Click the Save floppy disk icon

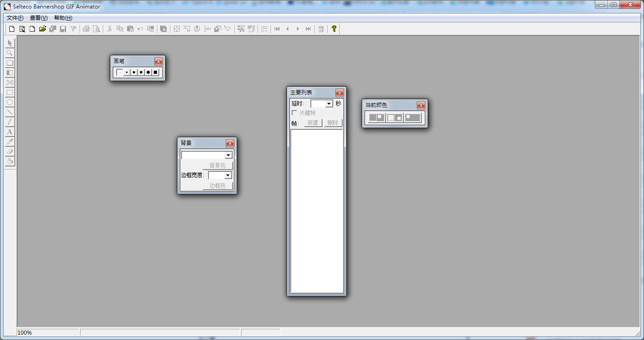click(63, 29)
